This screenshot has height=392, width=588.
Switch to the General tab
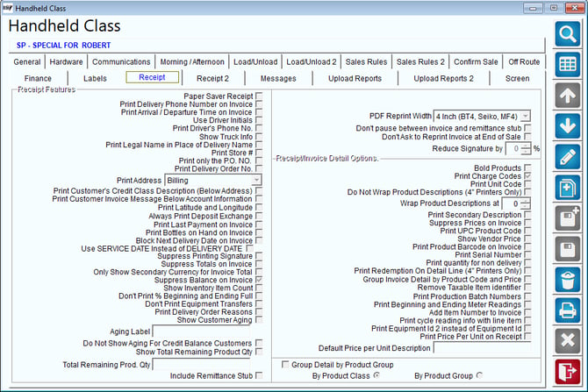pyautogui.click(x=27, y=62)
